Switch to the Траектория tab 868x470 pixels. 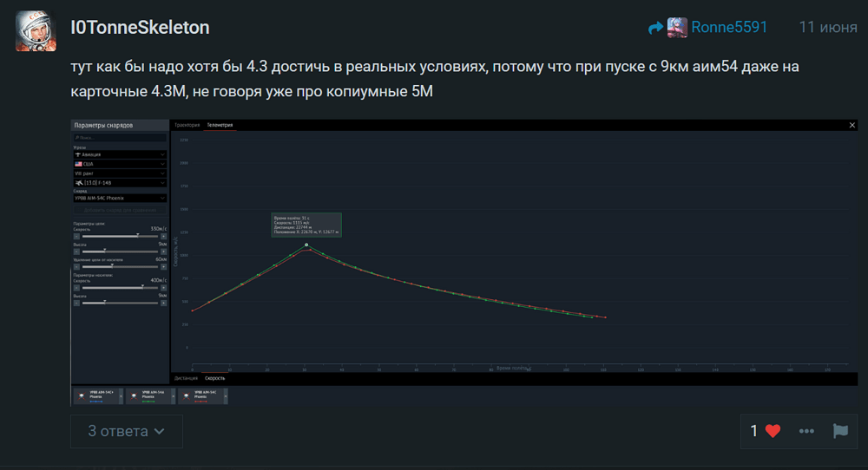coord(187,125)
